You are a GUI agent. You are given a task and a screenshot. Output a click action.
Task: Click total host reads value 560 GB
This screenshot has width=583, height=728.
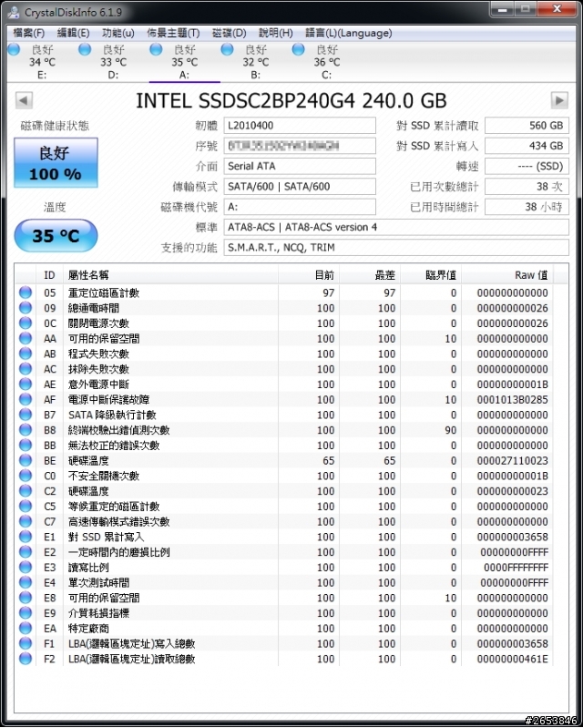(527, 126)
